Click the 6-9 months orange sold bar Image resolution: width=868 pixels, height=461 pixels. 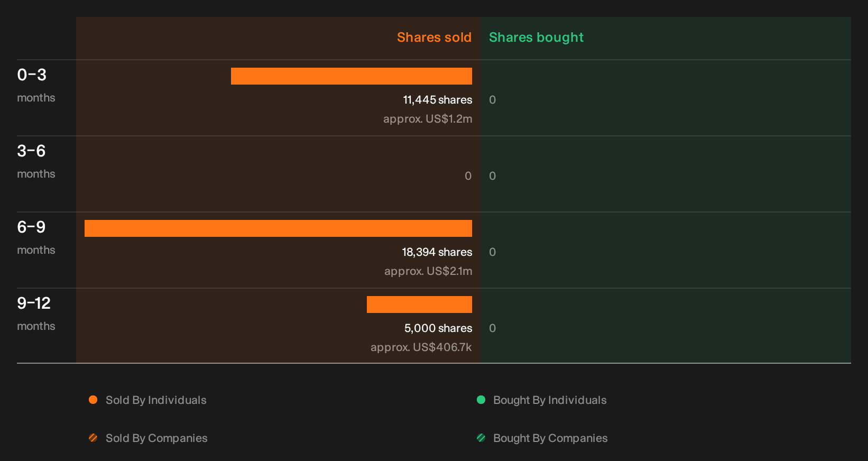click(x=278, y=228)
